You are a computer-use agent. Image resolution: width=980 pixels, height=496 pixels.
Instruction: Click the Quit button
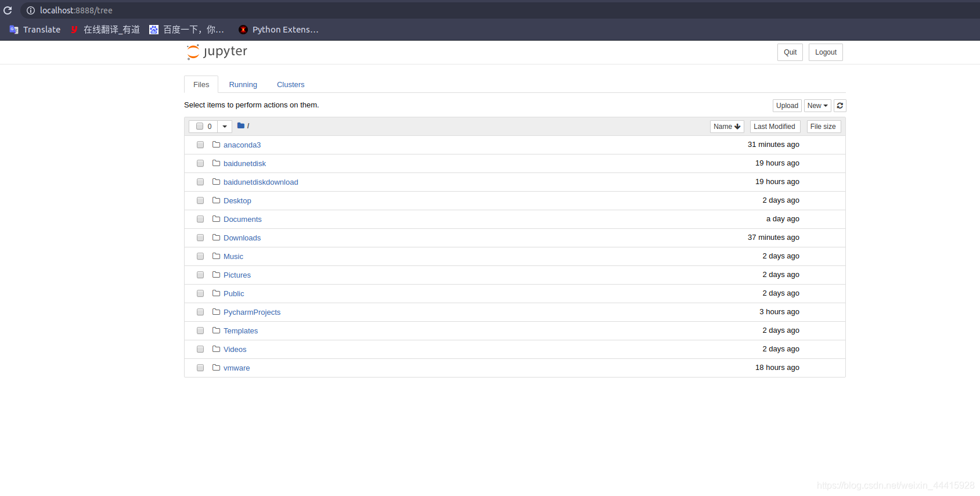[x=790, y=52]
